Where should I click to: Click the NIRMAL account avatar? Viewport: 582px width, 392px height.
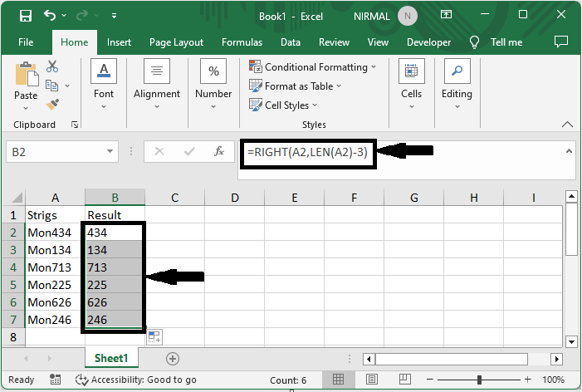(x=407, y=16)
